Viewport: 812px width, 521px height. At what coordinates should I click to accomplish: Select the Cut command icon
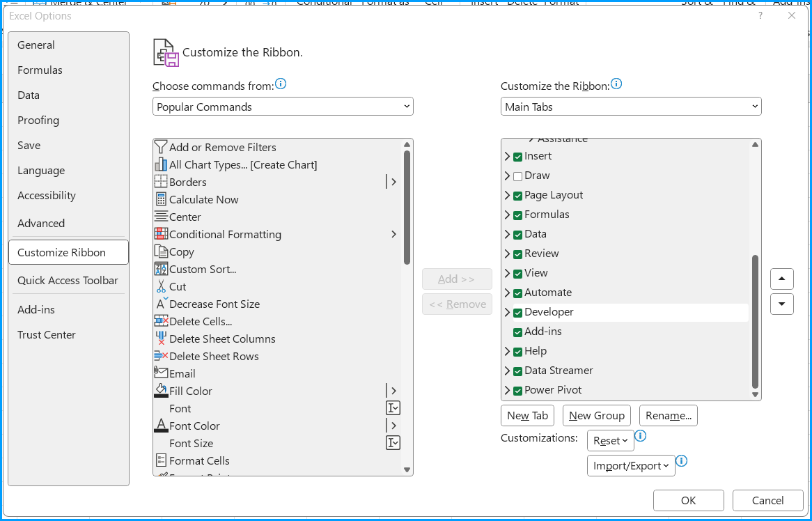coord(161,286)
